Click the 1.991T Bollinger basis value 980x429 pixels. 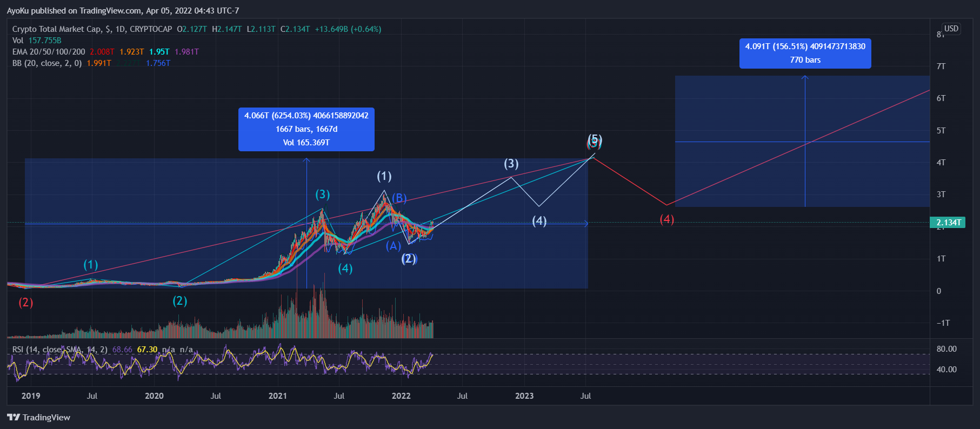click(99, 63)
